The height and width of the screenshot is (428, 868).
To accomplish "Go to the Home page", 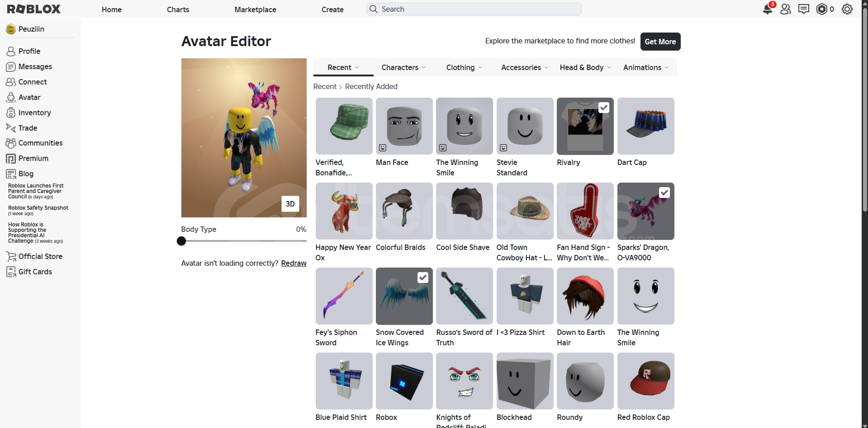I will point(112,9).
